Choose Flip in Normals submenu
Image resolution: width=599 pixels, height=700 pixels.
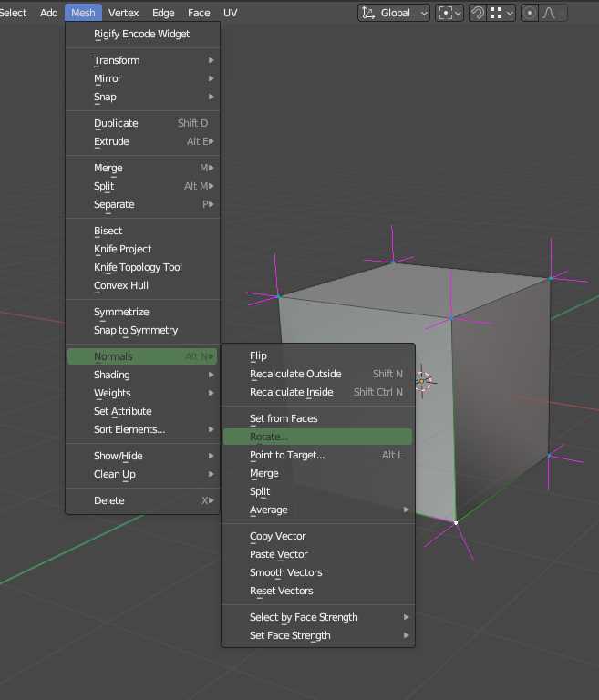click(x=318, y=355)
